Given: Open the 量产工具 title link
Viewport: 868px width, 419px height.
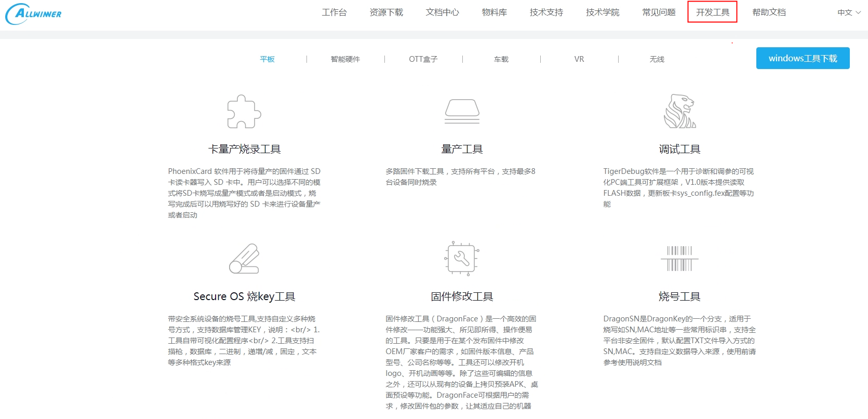Looking at the screenshot, I should click(x=462, y=150).
